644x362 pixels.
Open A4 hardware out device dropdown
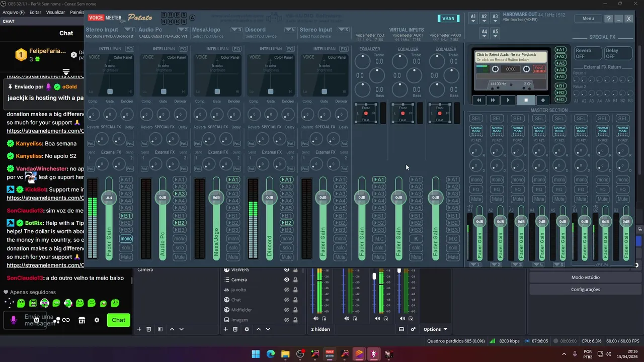(484, 33)
